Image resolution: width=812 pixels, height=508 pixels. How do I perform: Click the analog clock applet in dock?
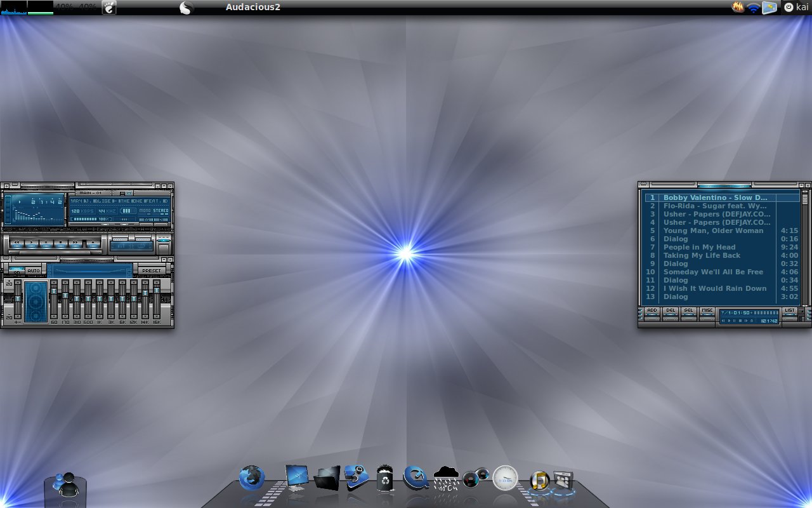coord(505,478)
